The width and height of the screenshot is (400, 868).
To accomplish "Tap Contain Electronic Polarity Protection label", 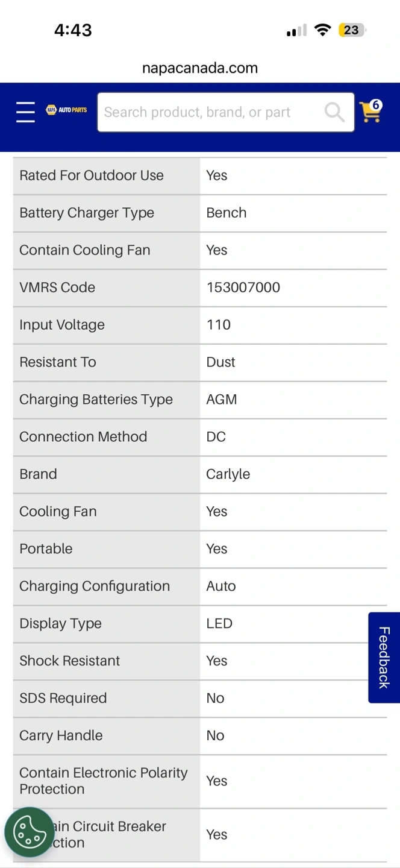I will [x=104, y=781].
